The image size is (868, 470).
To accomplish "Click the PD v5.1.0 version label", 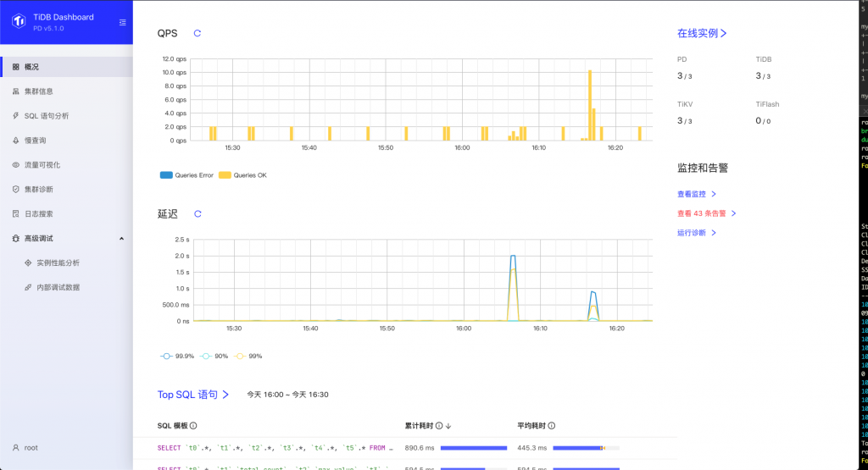I will coord(48,28).
